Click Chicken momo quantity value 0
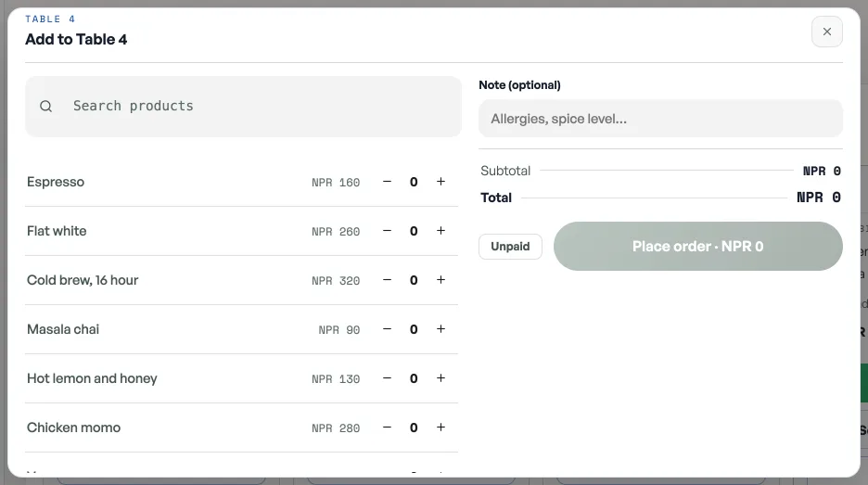The height and width of the screenshot is (485, 868). pos(414,428)
